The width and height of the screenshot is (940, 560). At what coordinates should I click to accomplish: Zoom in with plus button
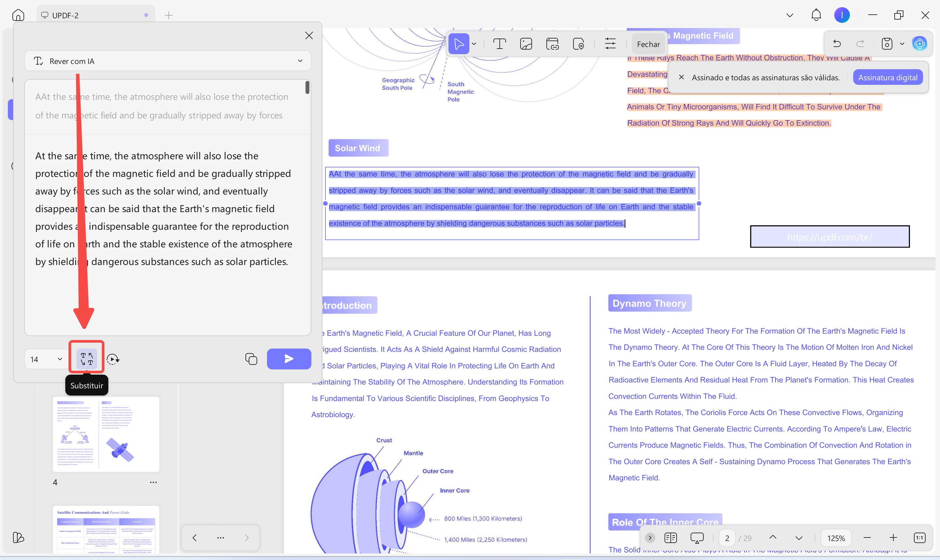893,538
